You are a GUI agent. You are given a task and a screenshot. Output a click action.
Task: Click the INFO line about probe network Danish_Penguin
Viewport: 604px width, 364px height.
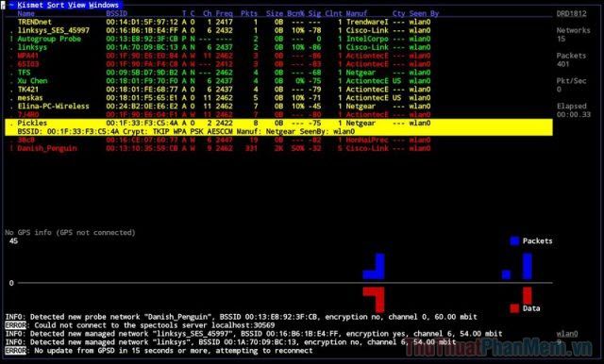click(x=242, y=317)
